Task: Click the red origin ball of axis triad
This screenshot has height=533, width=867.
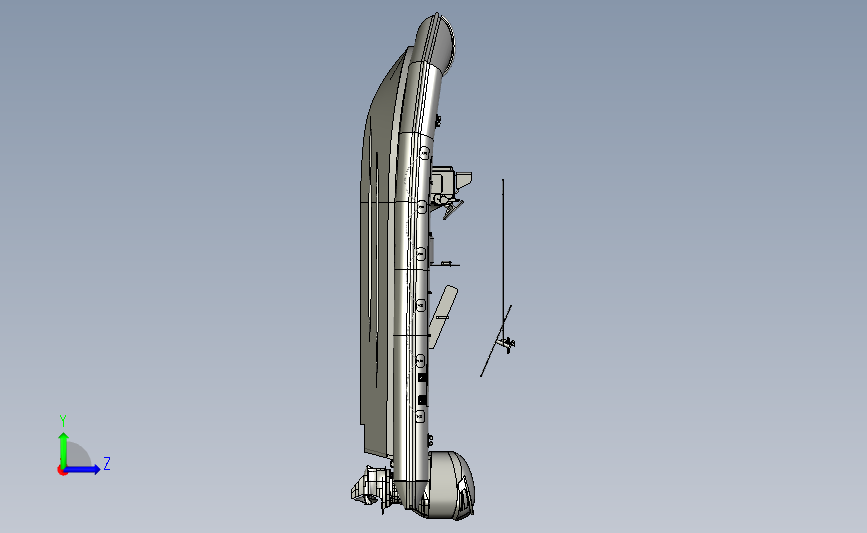Action: 62,471
